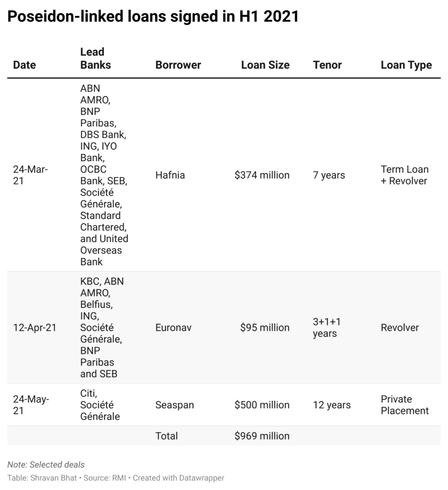Select the Term Loan + Revolver cell
The height and width of the screenshot is (490, 448).
click(404, 175)
